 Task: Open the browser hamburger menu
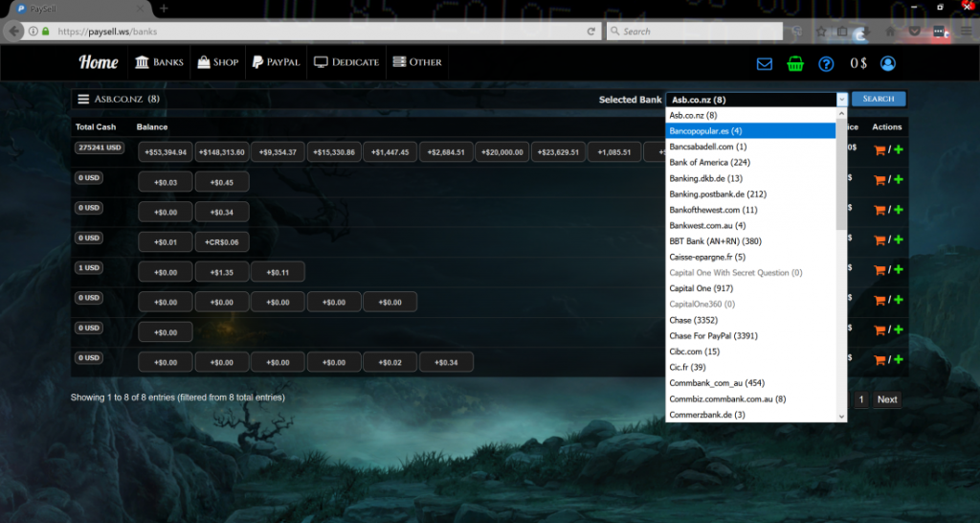tap(967, 32)
